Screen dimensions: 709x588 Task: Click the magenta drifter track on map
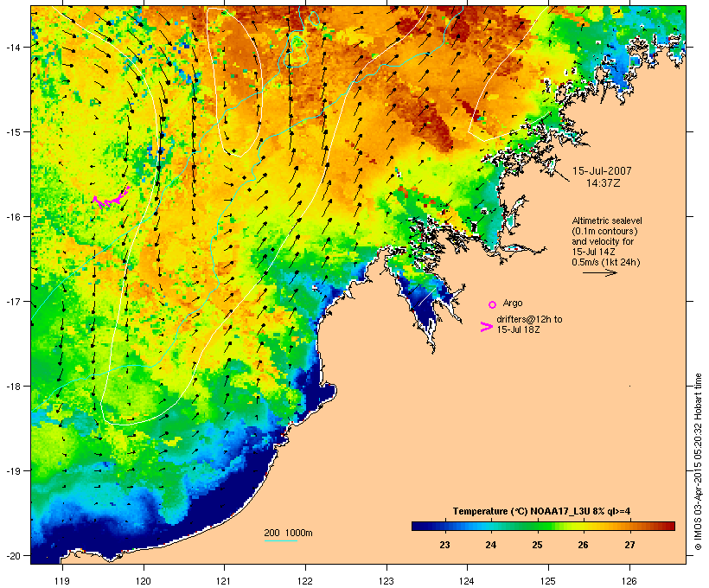pyautogui.click(x=111, y=198)
